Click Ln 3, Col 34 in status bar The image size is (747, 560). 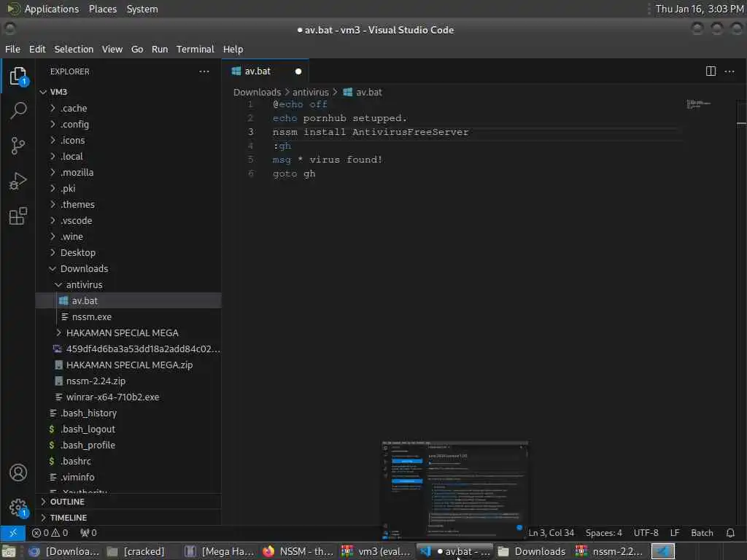pos(551,533)
